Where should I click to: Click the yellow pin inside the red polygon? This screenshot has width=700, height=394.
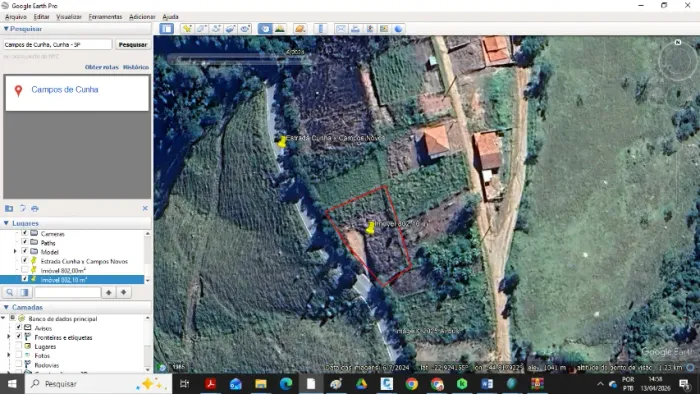[370, 228]
